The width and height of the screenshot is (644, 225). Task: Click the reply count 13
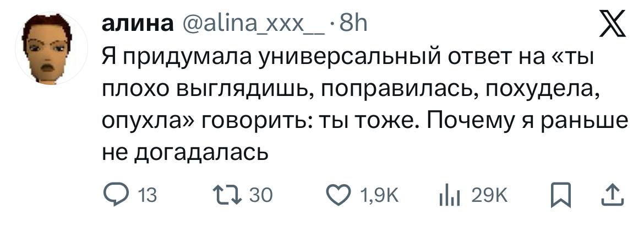point(147,195)
